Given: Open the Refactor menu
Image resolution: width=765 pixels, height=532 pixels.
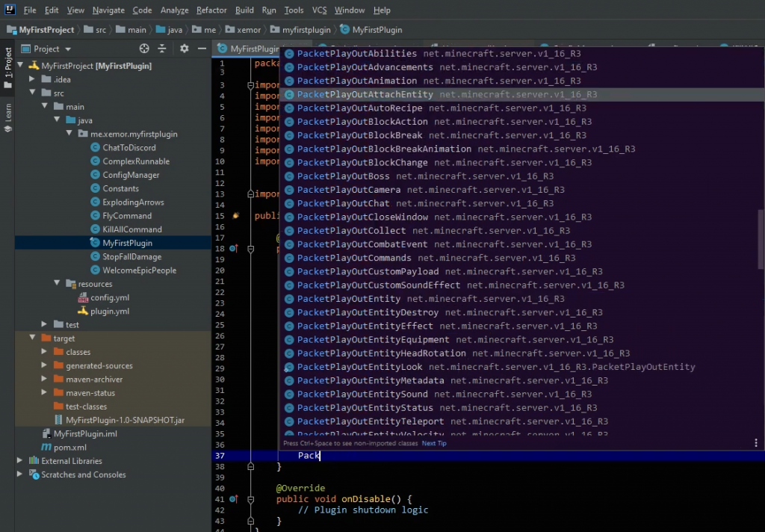Looking at the screenshot, I should tap(211, 10).
